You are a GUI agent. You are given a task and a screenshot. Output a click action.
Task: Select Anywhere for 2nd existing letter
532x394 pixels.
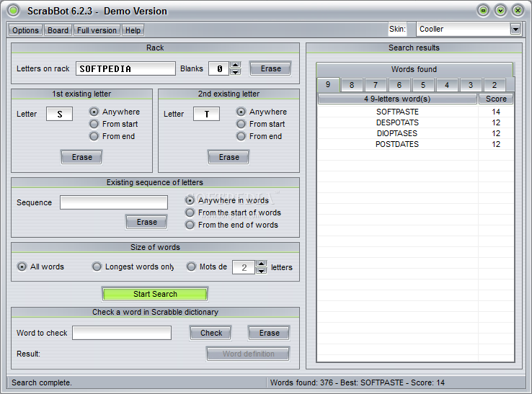[x=261, y=112]
